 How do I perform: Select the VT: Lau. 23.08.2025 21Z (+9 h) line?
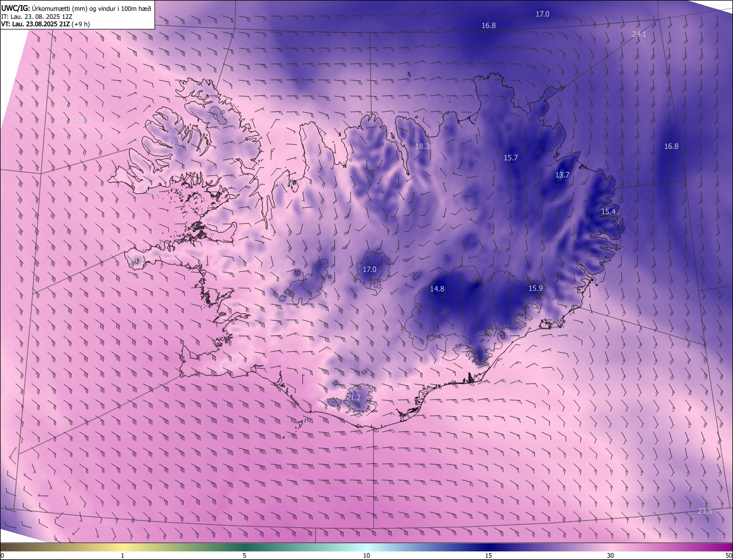click(45, 24)
